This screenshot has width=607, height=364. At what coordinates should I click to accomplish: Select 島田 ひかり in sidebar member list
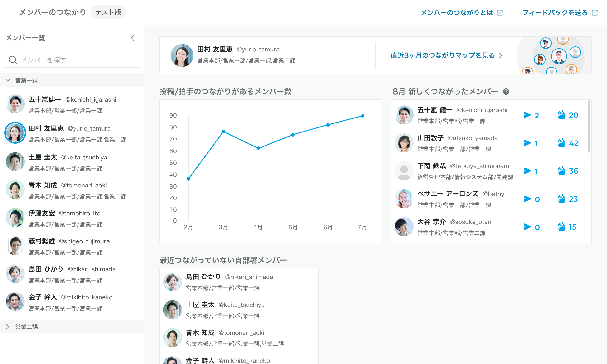[72, 274]
